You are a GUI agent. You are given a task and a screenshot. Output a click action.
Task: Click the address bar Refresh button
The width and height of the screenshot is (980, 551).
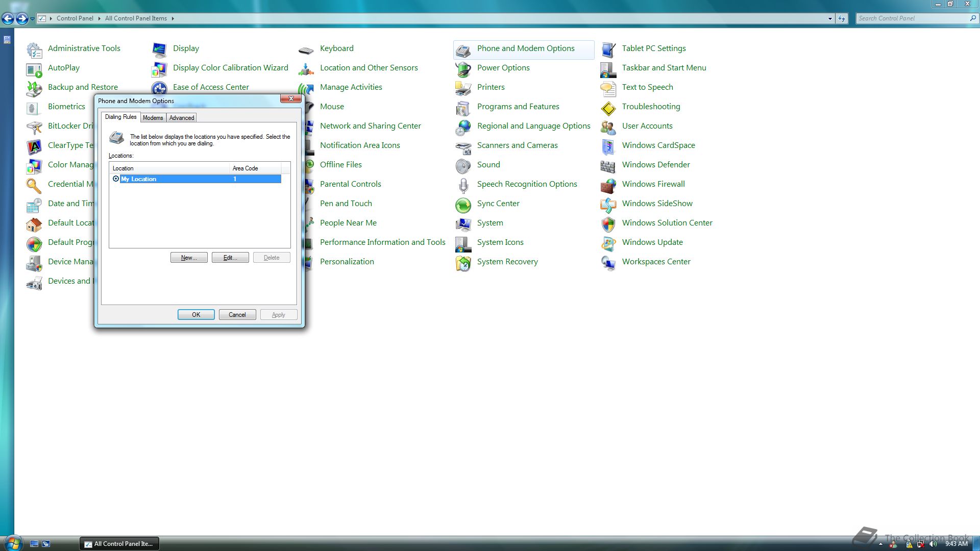coord(842,18)
